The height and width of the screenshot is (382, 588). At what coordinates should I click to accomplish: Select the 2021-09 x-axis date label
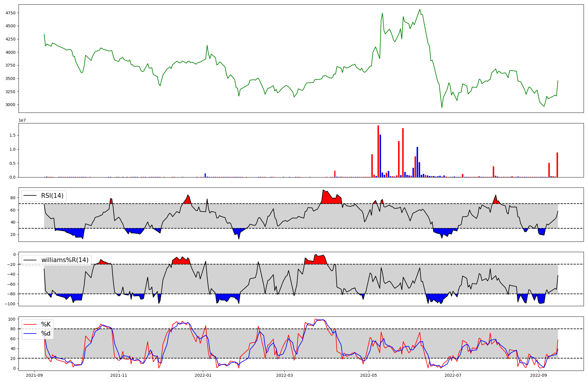tap(35, 375)
